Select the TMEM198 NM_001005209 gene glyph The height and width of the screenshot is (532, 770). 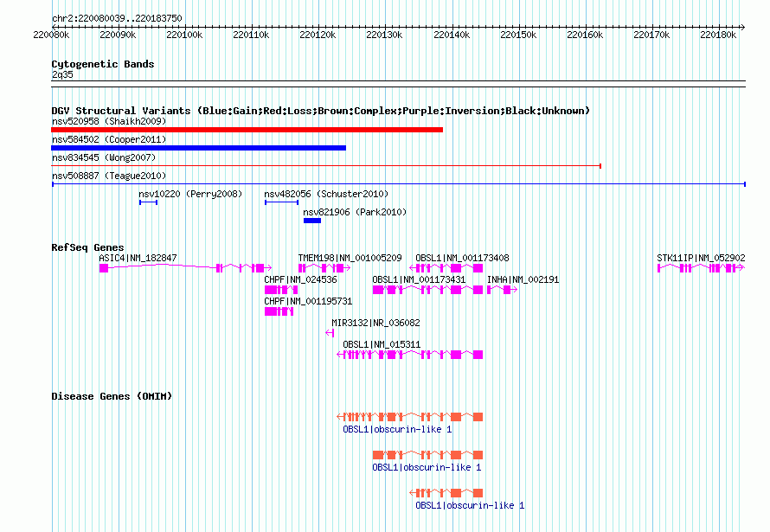324,268
